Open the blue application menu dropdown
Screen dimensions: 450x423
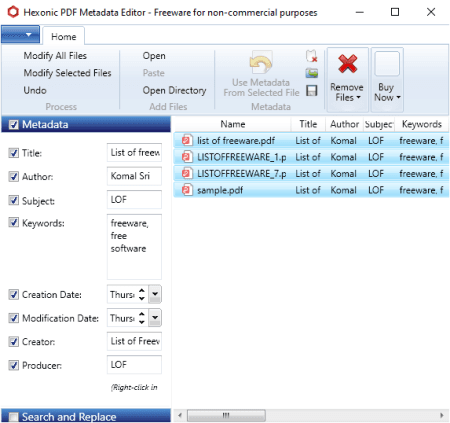click(x=20, y=34)
